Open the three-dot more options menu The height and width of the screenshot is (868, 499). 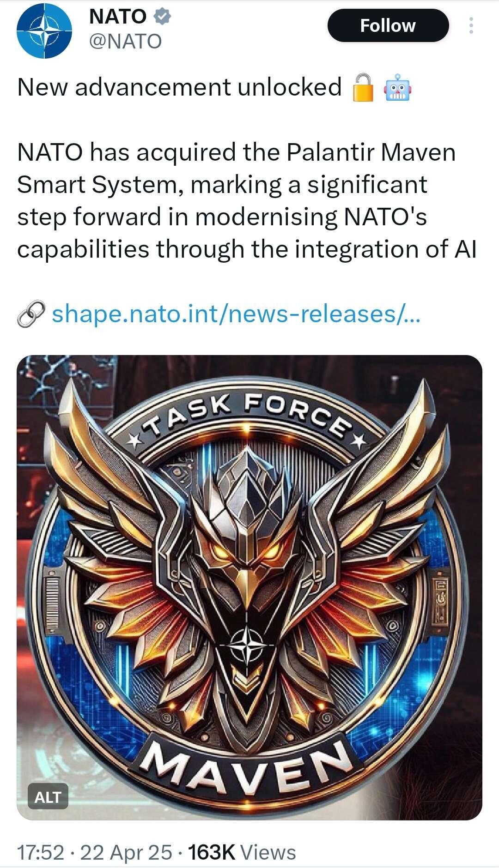point(471,25)
